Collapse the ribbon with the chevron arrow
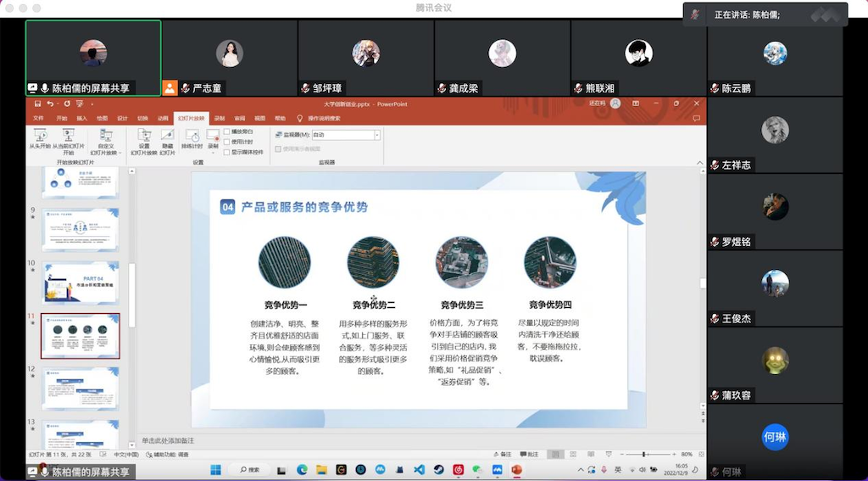868x481 pixels. pyautogui.click(x=698, y=162)
